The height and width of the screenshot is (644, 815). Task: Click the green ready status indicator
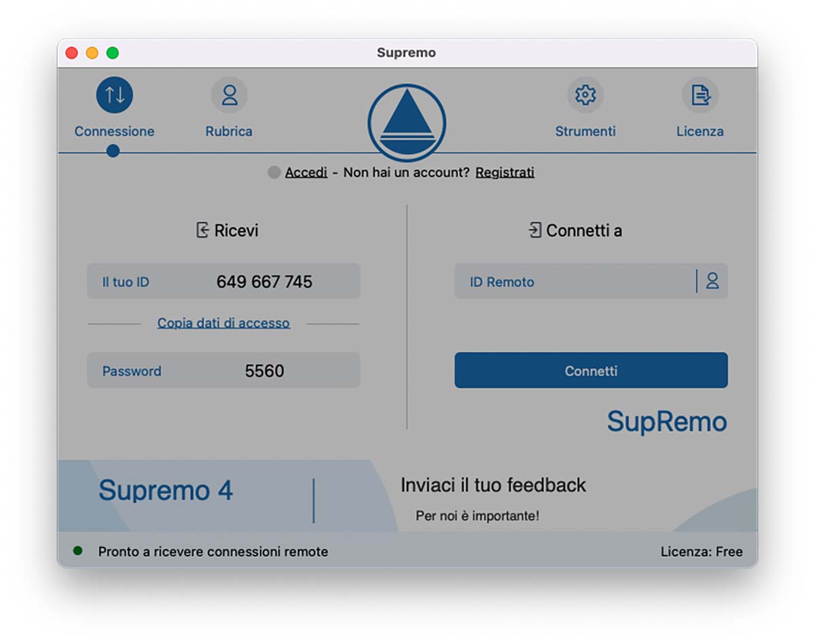[77, 551]
